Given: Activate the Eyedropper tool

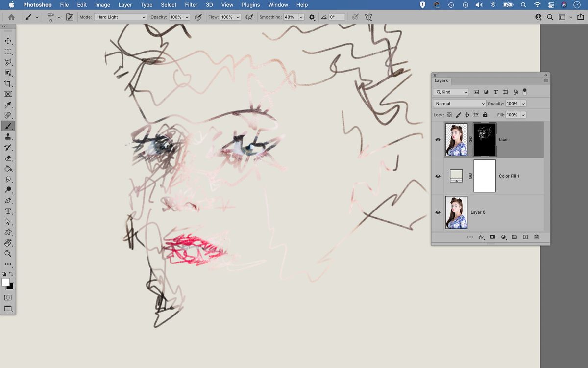Looking at the screenshot, I should (8, 105).
